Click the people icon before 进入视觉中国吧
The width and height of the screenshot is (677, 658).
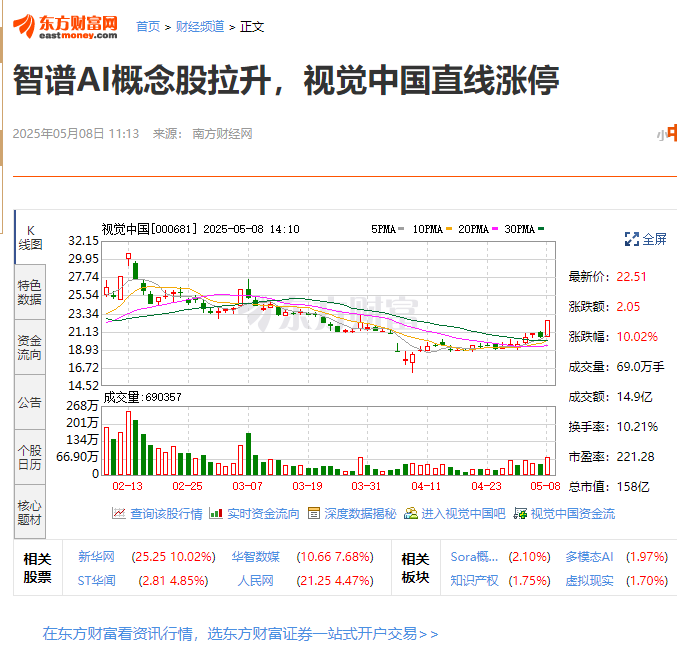[410, 513]
